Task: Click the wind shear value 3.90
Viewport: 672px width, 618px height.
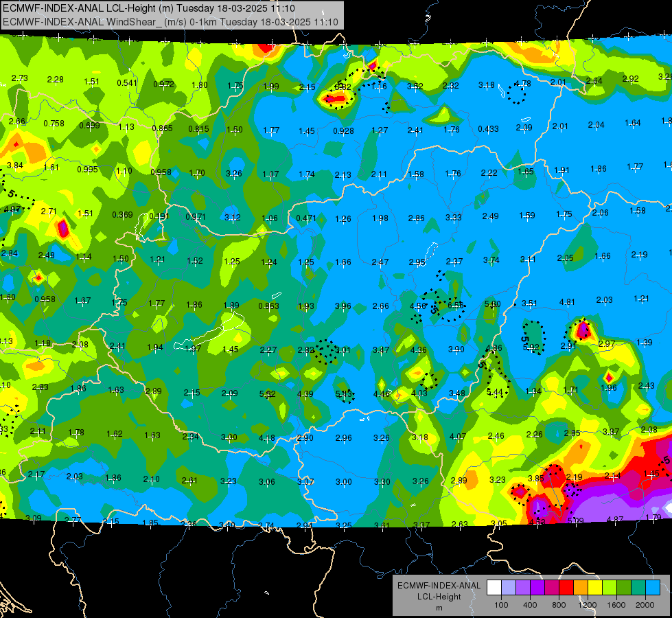Action: tap(456, 350)
